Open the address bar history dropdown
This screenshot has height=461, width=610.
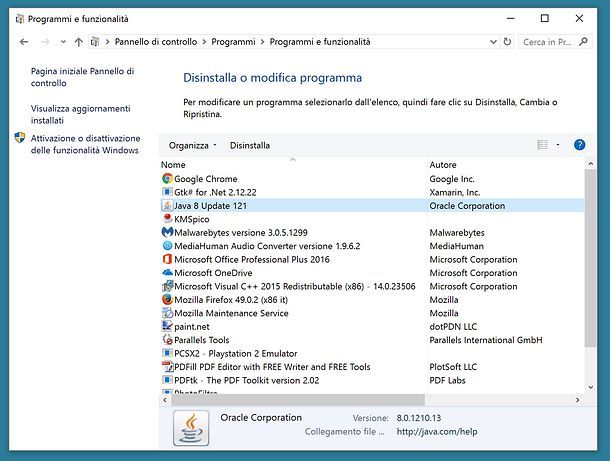pyautogui.click(x=493, y=42)
